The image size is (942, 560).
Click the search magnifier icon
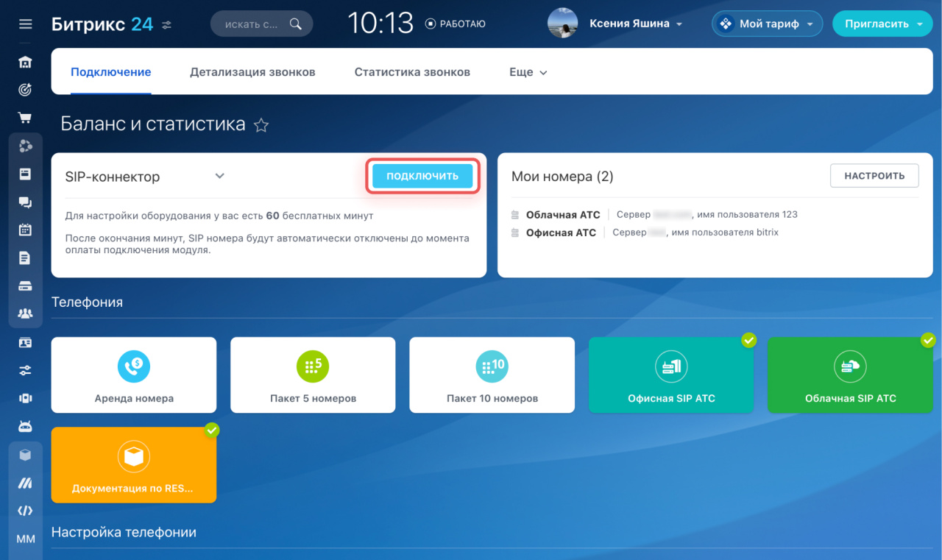click(295, 24)
